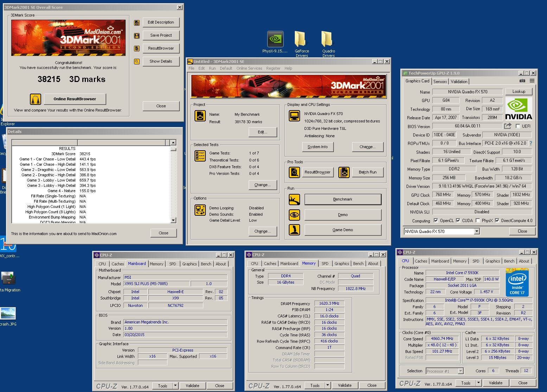
Task: Select the Bench tab in Mainboard CPU-Z window
Action: tap(206, 264)
